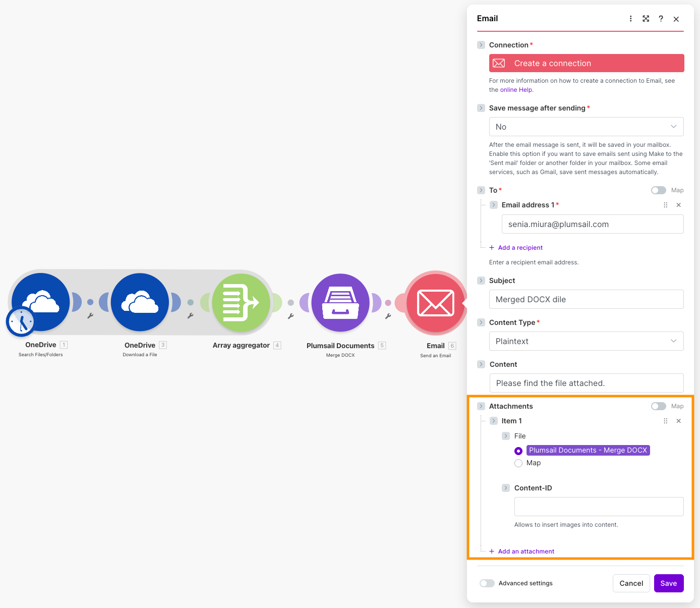Viewport: 700px width, 608px height.
Task: Open the Plumsail Documents Merge DOCX module
Action: (x=340, y=303)
